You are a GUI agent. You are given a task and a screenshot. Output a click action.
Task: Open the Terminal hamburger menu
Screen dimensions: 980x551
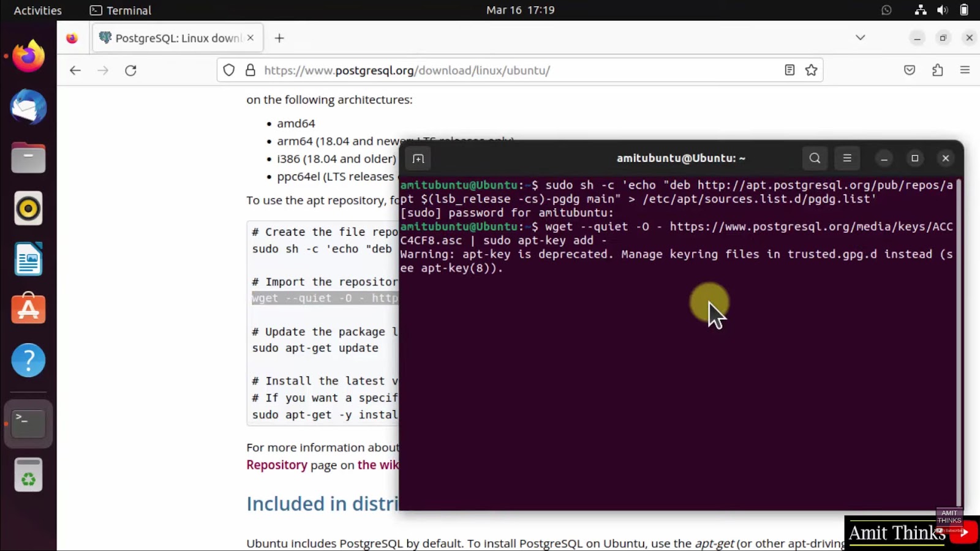[x=847, y=158]
